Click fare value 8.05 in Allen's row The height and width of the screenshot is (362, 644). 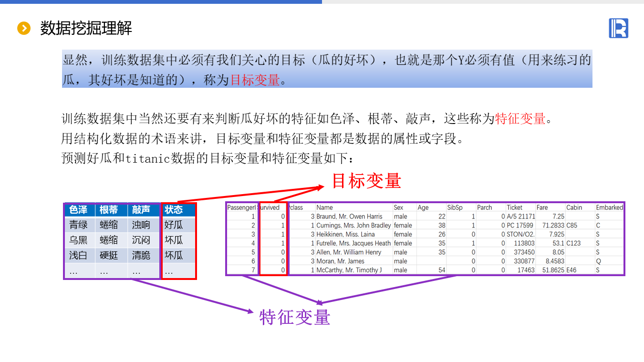point(558,252)
